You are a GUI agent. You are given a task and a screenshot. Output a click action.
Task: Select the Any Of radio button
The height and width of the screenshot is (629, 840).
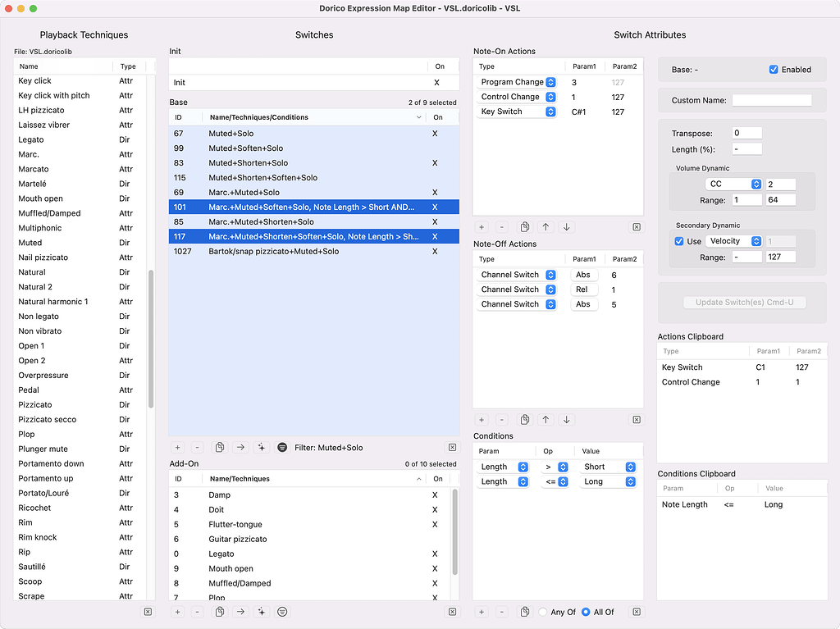point(541,611)
